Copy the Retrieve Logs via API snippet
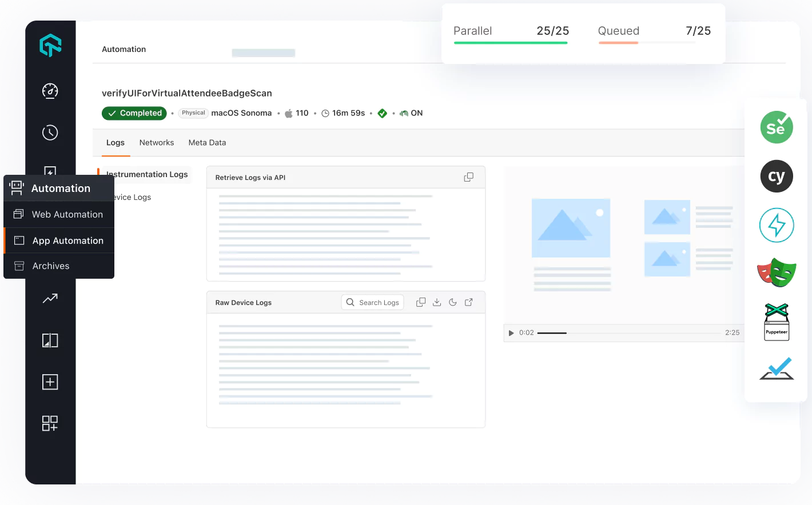Screen dimensions: 812x505 pos(468,177)
